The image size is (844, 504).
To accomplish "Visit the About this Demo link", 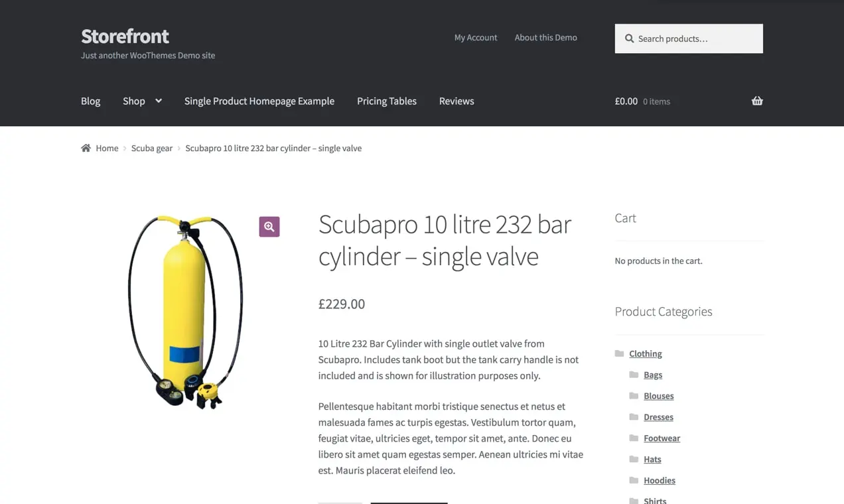I will (x=546, y=37).
